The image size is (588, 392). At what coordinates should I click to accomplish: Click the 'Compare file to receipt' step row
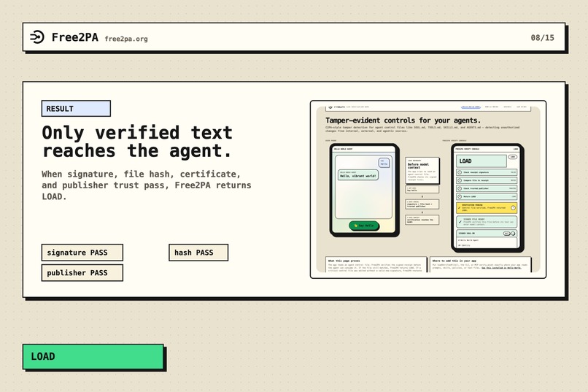[x=487, y=180]
